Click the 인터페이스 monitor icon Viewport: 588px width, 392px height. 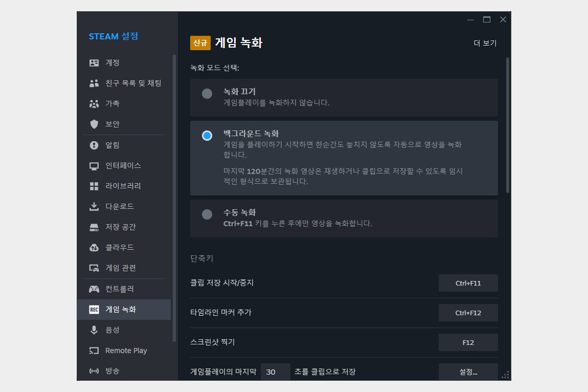pos(94,166)
